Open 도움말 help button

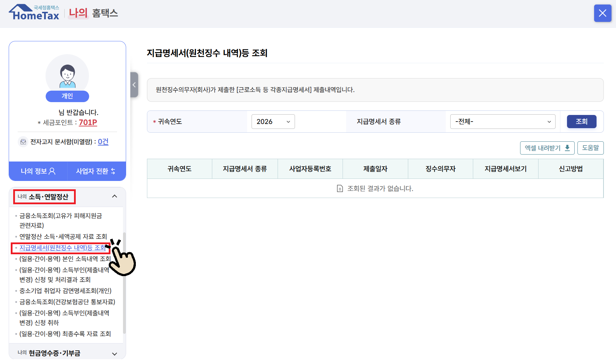coord(591,148)
